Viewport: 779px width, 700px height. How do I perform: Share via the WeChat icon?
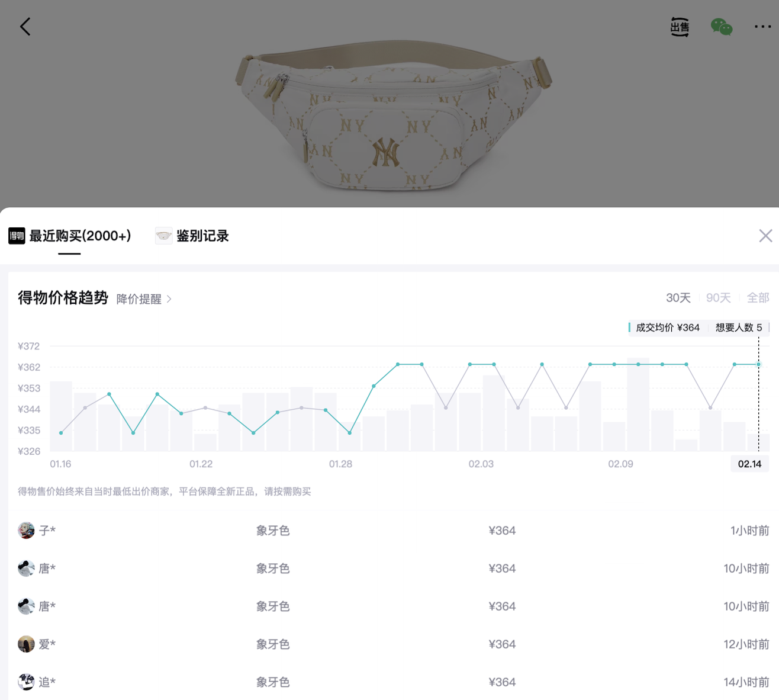tap(721, 27)
